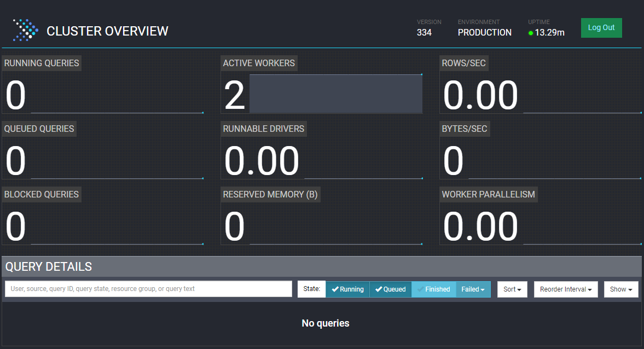Click the query search input field

point(148,288)
